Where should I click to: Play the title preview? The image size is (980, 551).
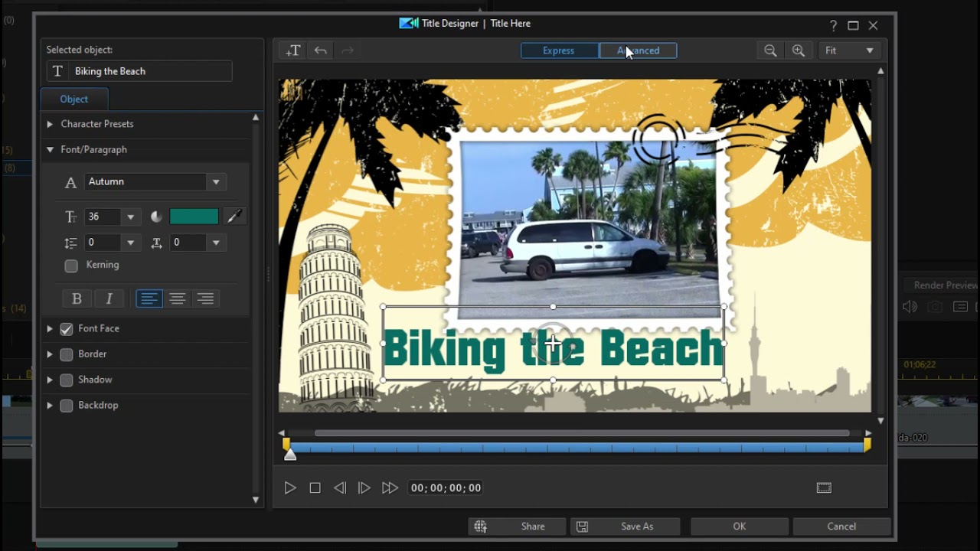pyautogui.click(x=290, y=488)
